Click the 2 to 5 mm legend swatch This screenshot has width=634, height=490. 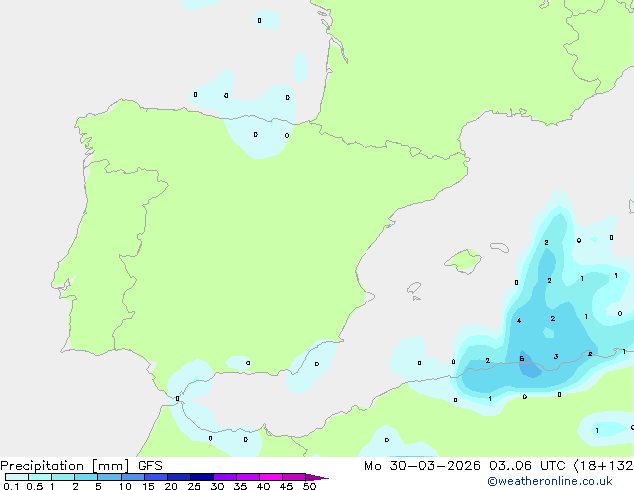point(86,477)
